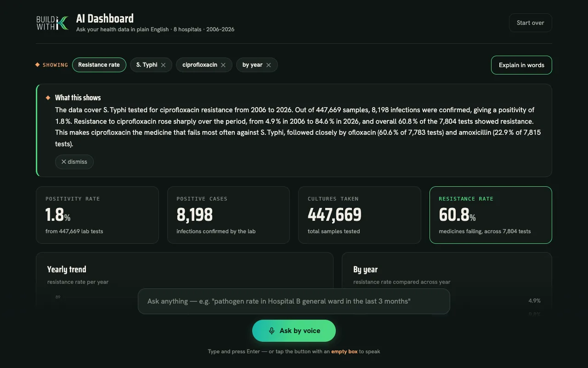Screen dimensions: 588x368
Task: Click the SHOWING label
Action: (55, 65)
